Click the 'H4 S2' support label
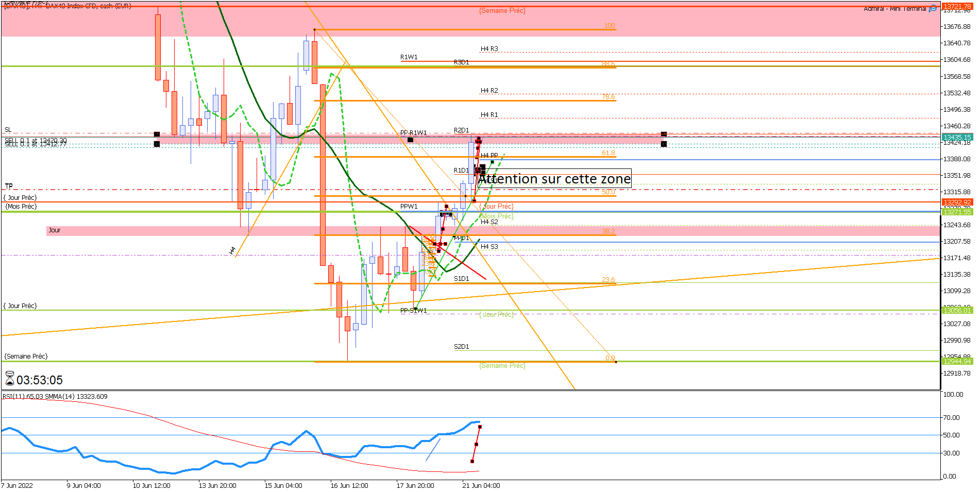Screen dimensions: 980x492 [x=489, y=222]
